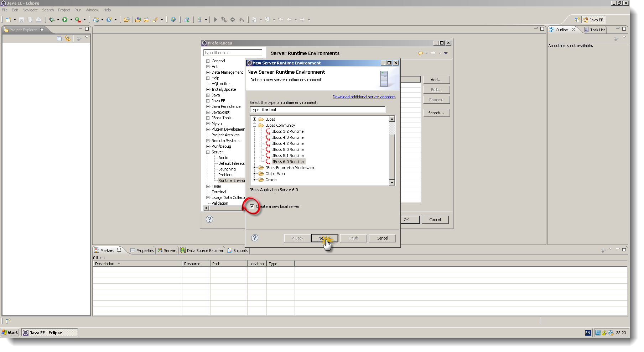Click the green Run toolbar icon
Screen dimensions: 644x352
tap(66, 20)
